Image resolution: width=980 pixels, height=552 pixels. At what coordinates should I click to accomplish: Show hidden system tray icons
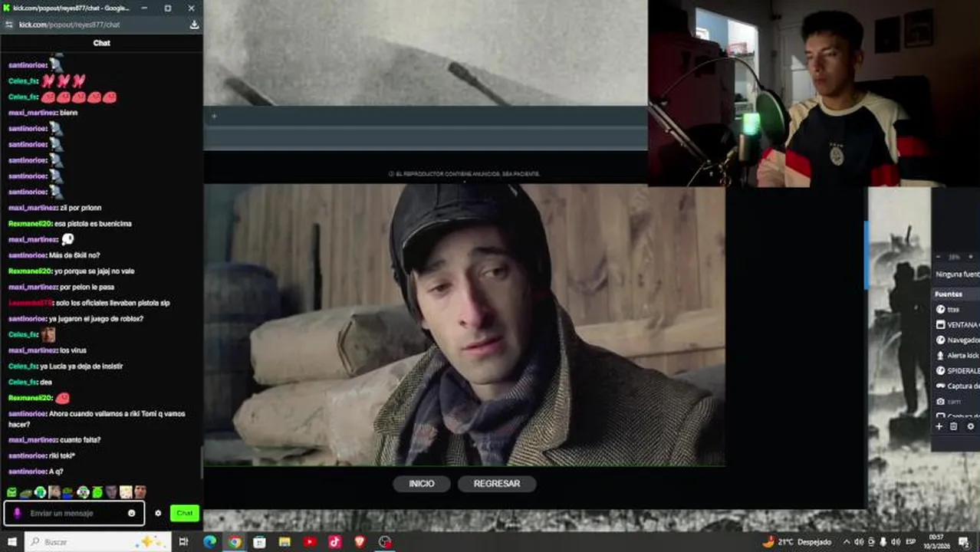point(846,542)
